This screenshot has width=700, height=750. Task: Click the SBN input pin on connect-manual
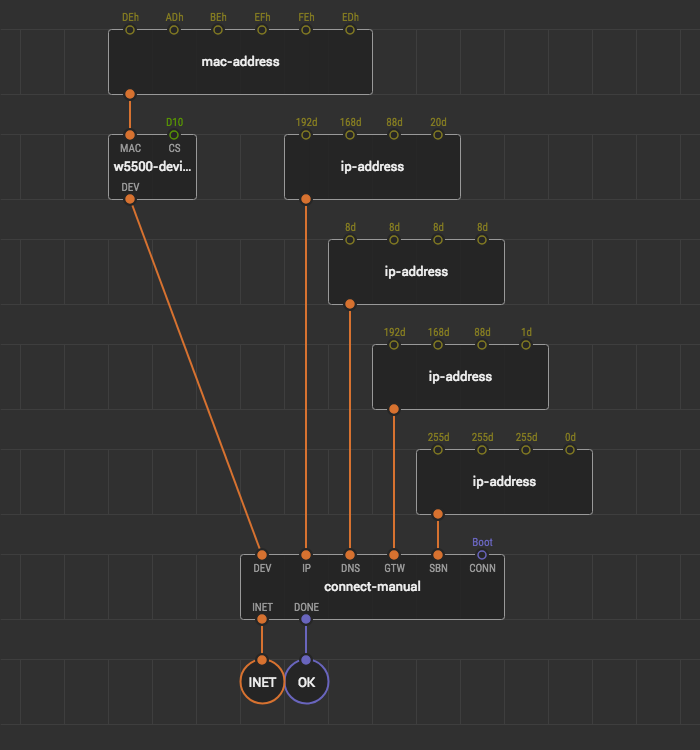(x=438, y=555)
